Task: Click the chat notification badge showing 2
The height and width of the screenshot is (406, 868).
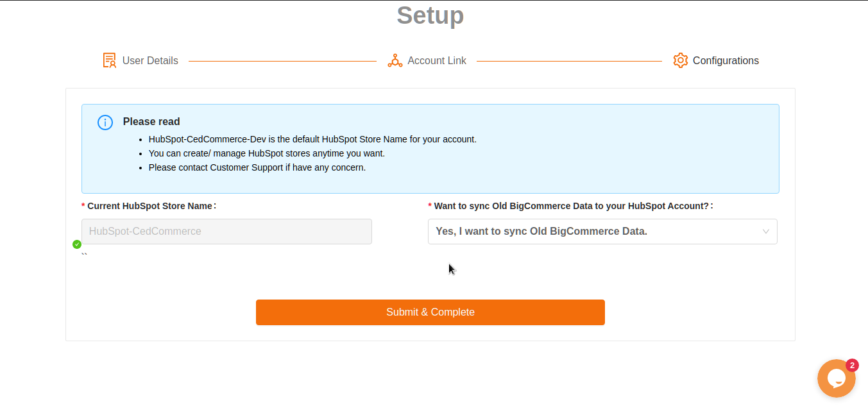Action: point(852,366)
